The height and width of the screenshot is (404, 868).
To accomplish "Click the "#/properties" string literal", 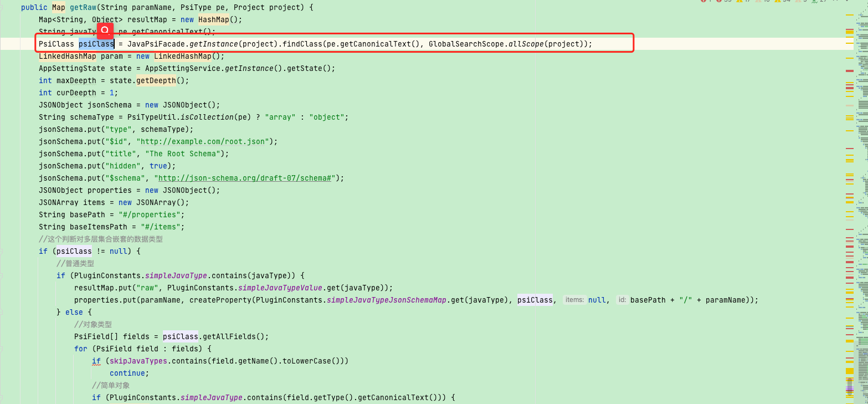I will coord(150,214).
